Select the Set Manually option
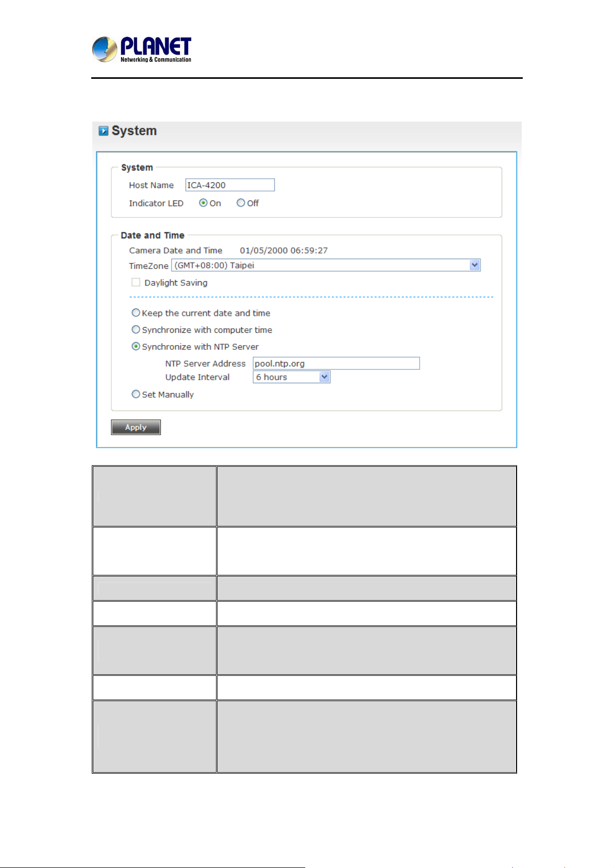 point(136,394)
